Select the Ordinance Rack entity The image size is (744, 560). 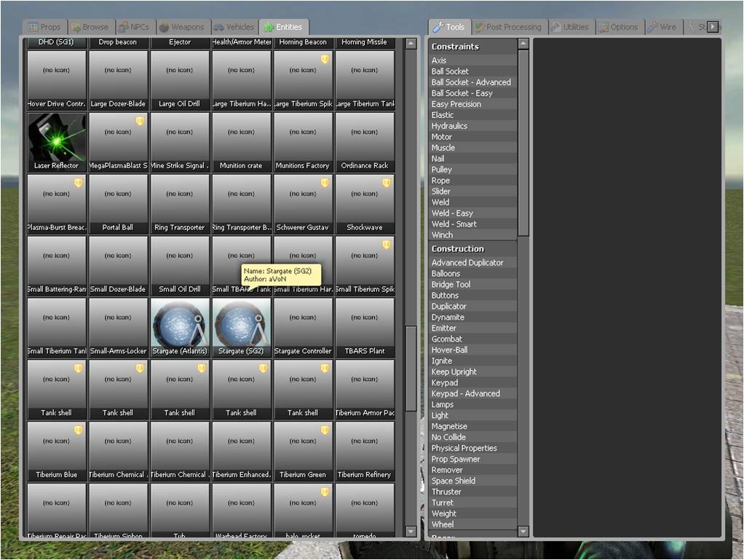click(365, 142)
